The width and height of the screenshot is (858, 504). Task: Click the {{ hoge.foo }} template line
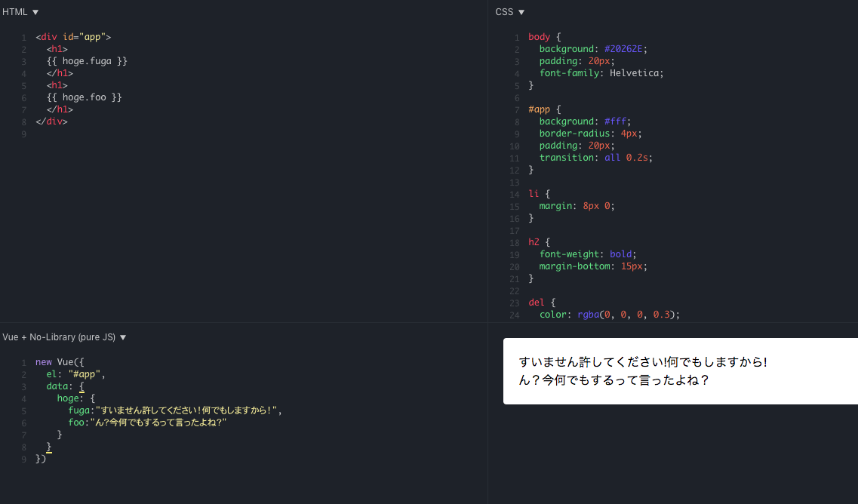pyautogui.click(x=85, y=97)
